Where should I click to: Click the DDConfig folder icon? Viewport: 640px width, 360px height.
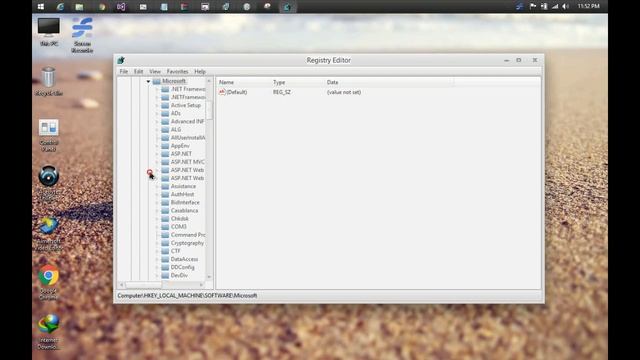point(165,267)
